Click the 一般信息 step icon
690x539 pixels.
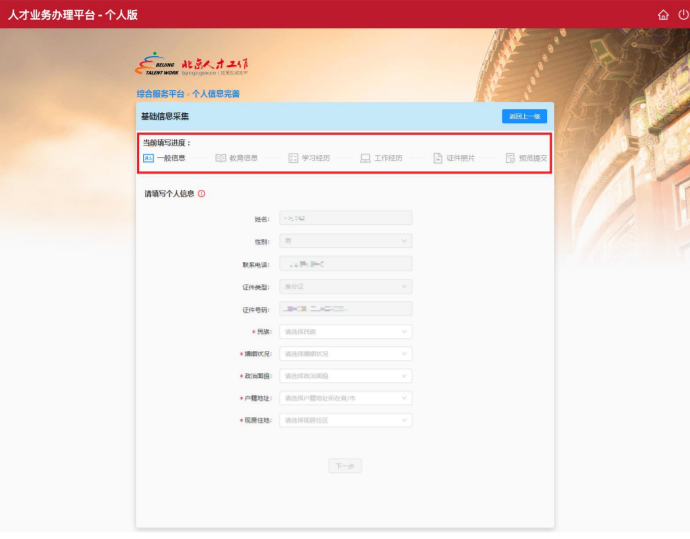click(148, 158)
